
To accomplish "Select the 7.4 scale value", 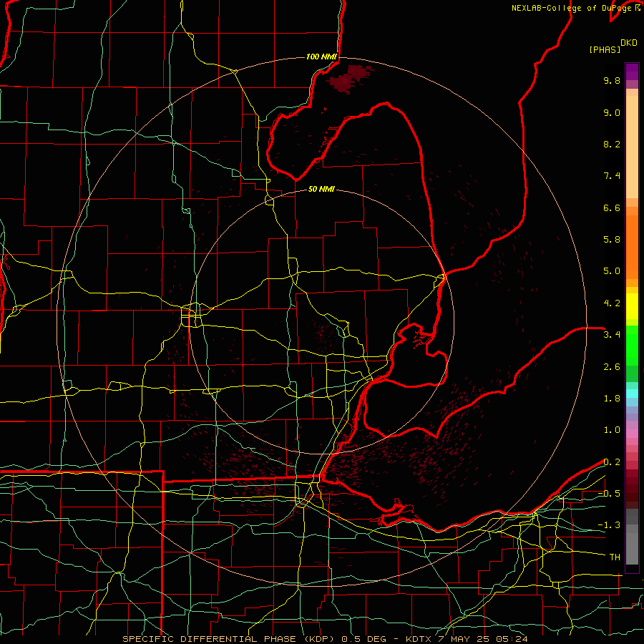I will (x=612, y=176).
